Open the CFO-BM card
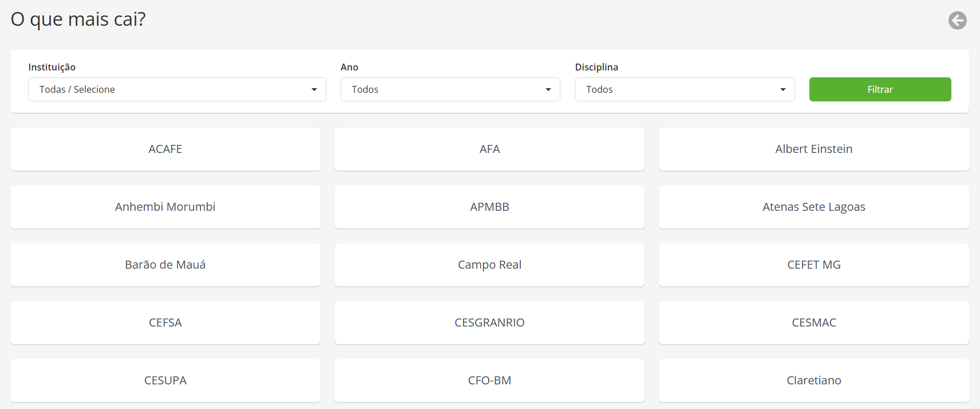The image size is (980, 409). coord(489,380)
